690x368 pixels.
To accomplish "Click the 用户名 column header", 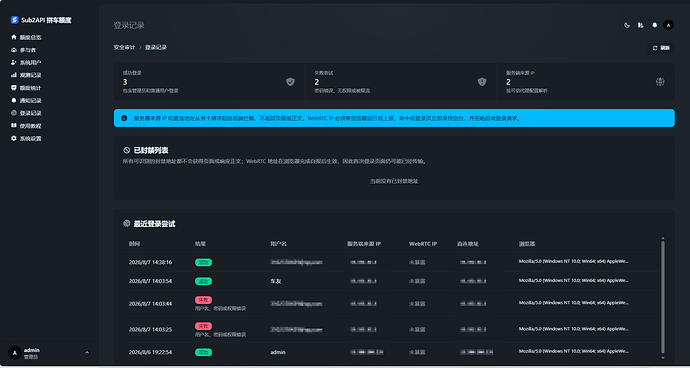I will tap(279, 244).
